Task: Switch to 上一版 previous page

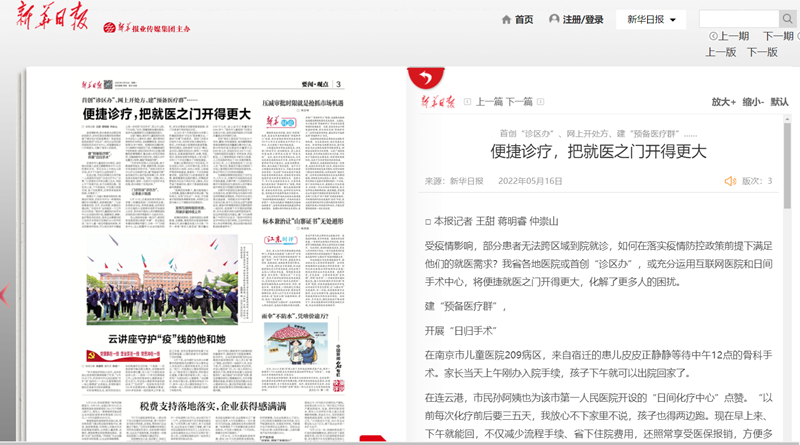Action: tap(721, 52)
